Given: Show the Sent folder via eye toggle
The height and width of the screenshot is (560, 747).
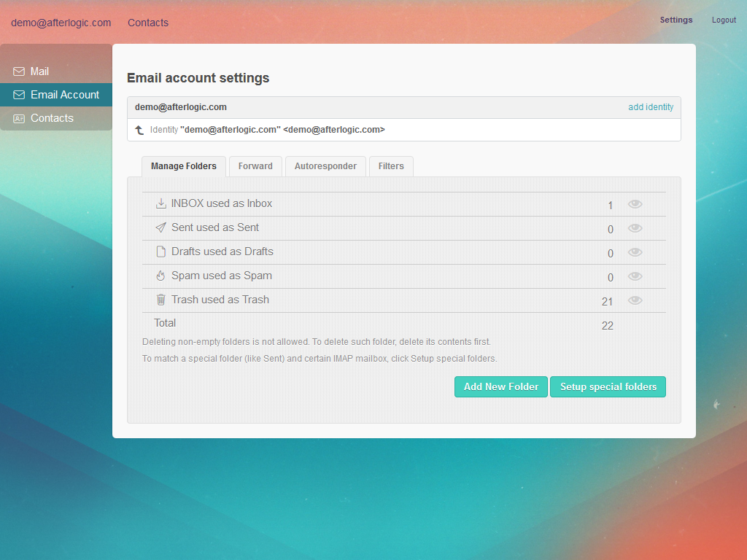Looking at the screenshot, I should pyautogui.click(x=635, y=228).
